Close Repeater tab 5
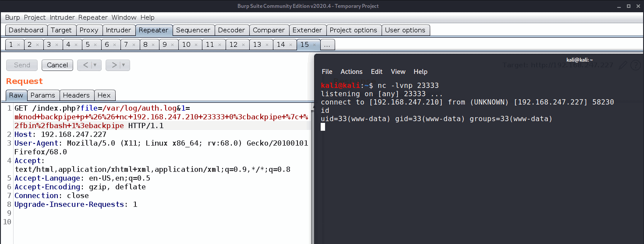644x244 pixels. [x=95, y=45]
